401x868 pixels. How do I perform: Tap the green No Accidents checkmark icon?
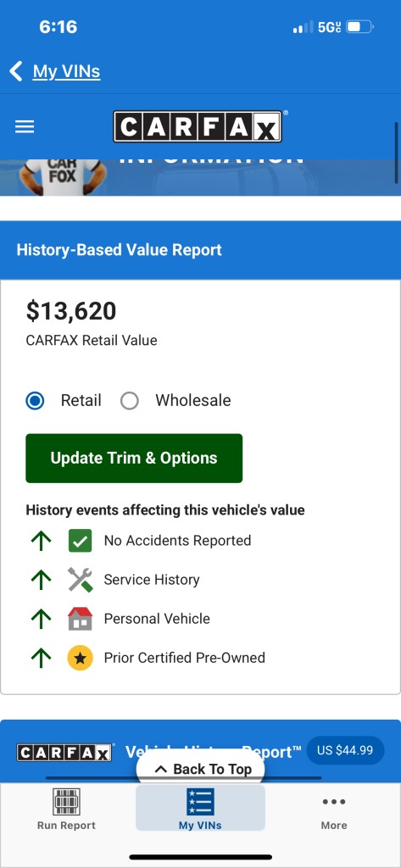click(81, 541)
